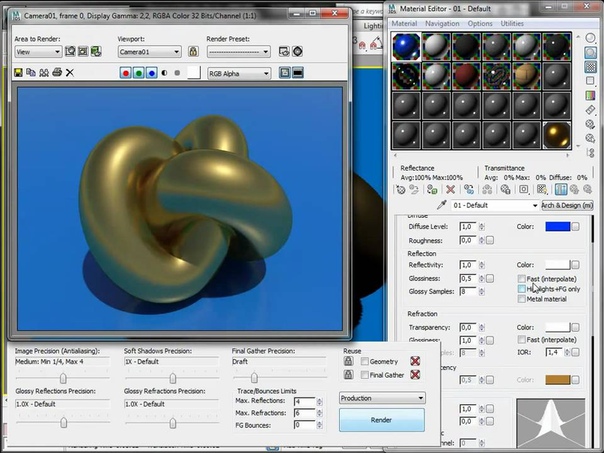Click the Final Gather Precision slider handle
Image resolution: width=604 pixels, height=453 pixels.
pyautogui.click(x=254, y=378)
